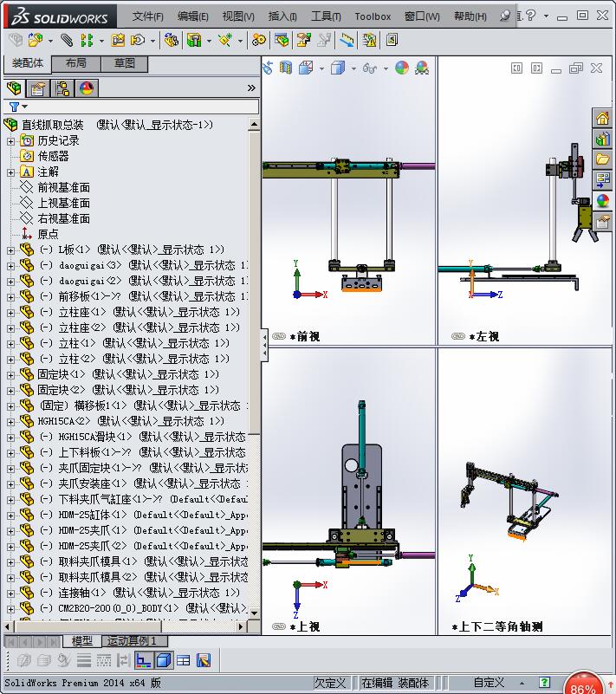Image resolution: width=616 pixels, height=694 pixels.
Task: Toggle link views in 前视 viewport
Action: (279, 336)
